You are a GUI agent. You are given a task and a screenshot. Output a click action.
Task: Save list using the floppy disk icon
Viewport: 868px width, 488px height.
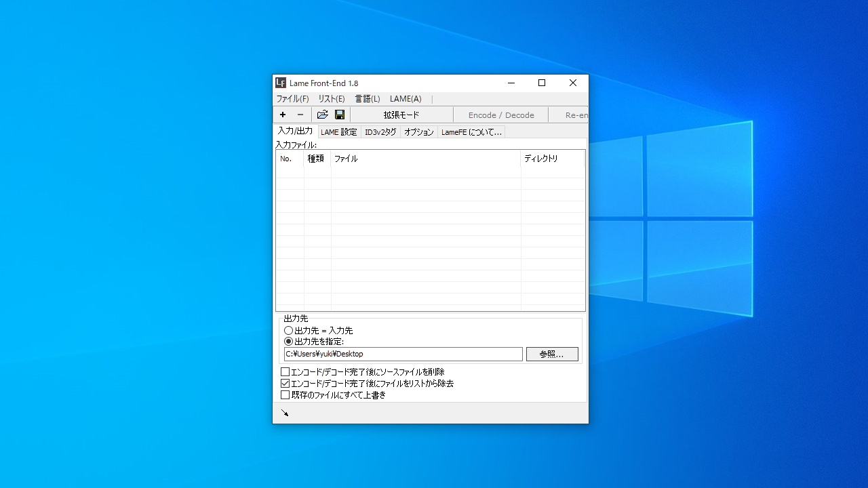tap(340, 115)
